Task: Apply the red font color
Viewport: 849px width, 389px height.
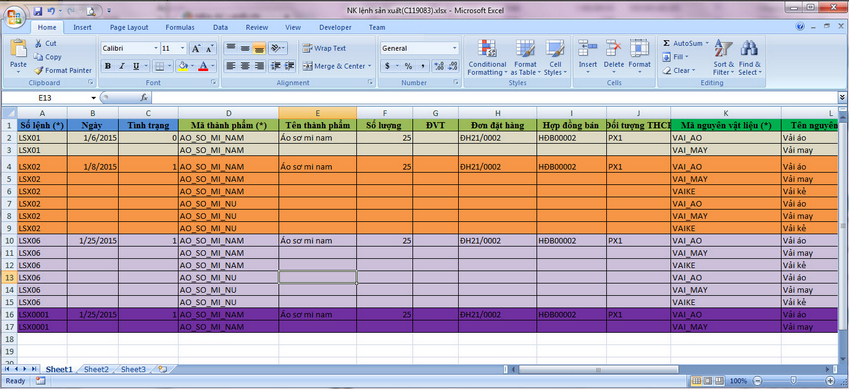Action: point(204,66)
